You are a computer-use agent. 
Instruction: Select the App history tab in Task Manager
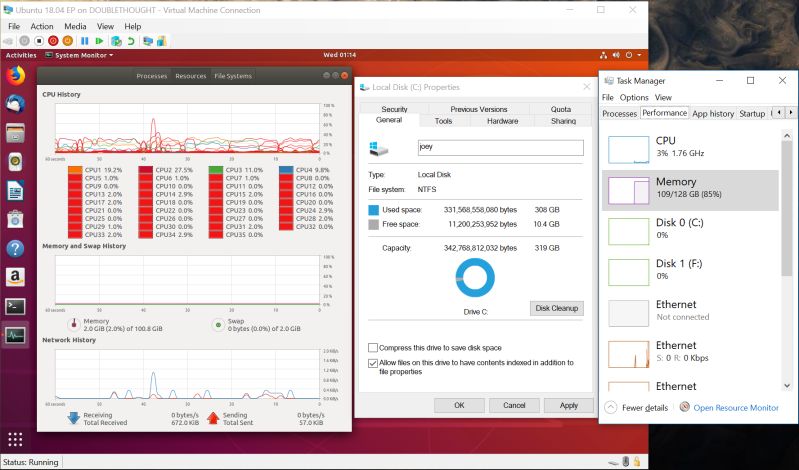tap(713, 114)
